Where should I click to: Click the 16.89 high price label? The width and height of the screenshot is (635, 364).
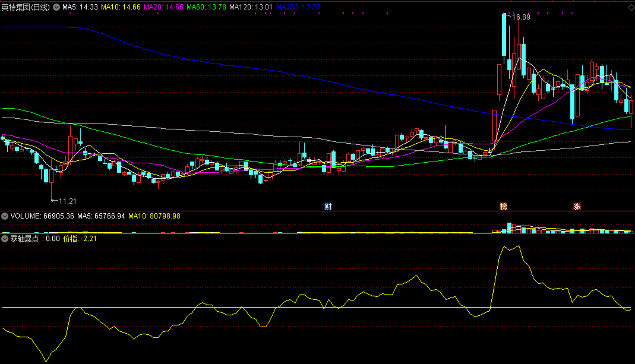point(521,17)
